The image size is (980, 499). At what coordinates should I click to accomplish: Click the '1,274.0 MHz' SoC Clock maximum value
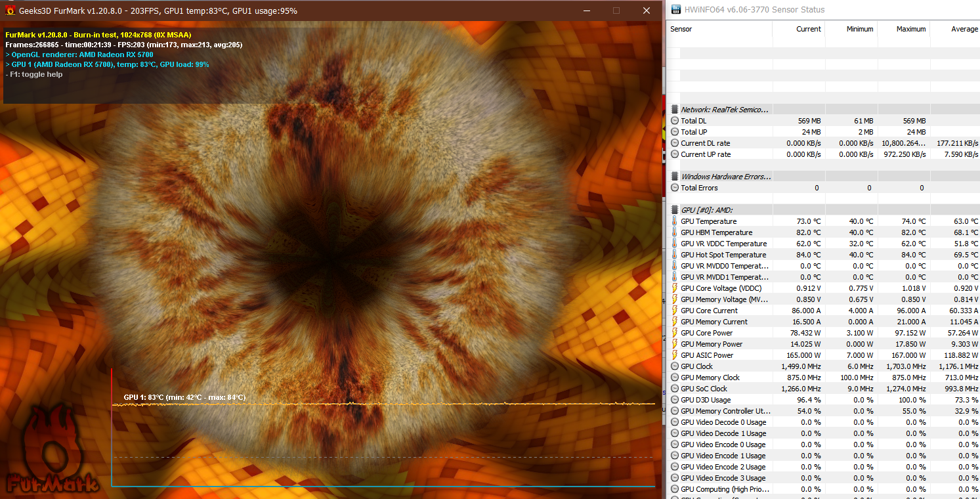(906, 389)
